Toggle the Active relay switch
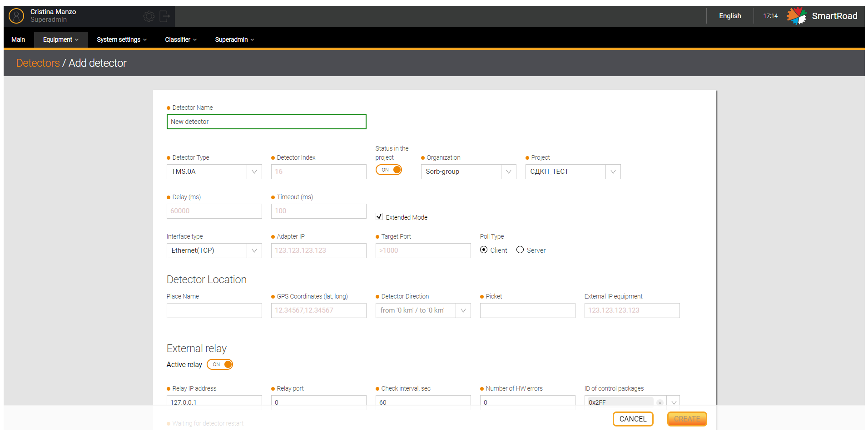Image resolution: width=868 pixels, height=436 pixels. [x=220, y=364]
